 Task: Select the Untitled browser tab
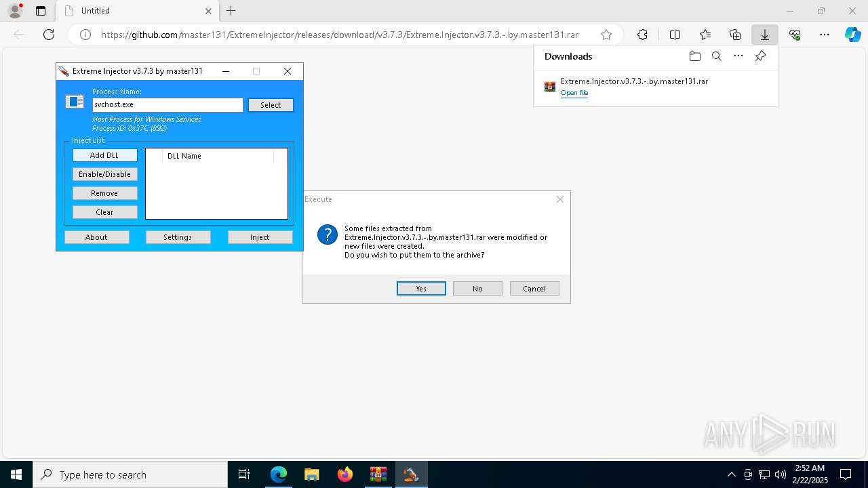click(x=138, y=11)
